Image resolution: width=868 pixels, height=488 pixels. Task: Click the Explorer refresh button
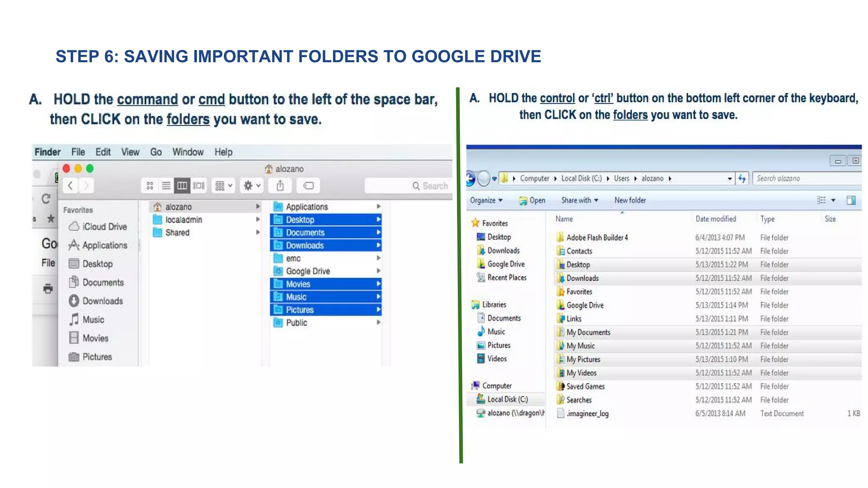pyautogui.click(x=742, y=179)
